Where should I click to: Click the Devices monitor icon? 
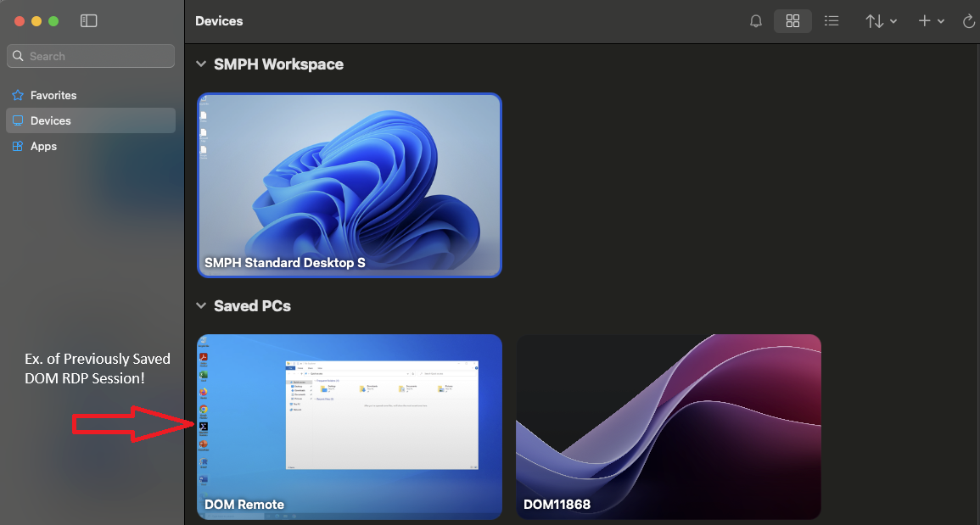point(18,120)
